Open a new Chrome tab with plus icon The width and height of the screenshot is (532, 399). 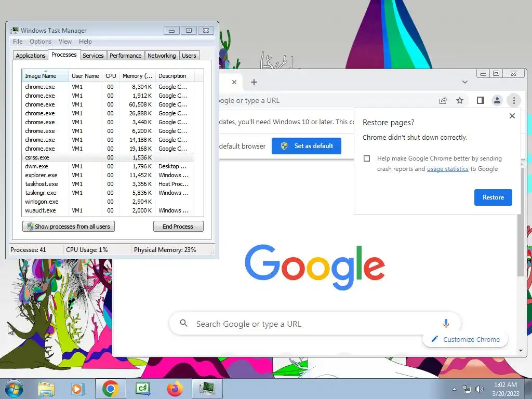click(x=254, y=82)
